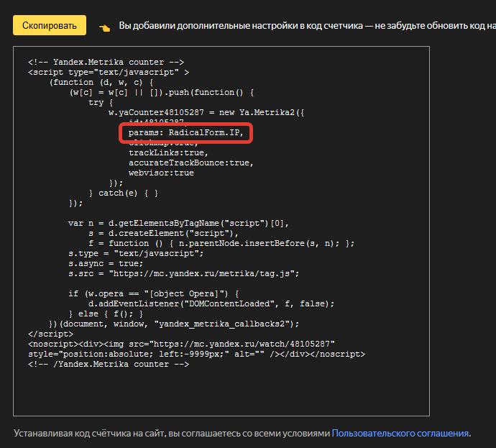
Task: Click the warning text about updating code
Action: pyautogui.click(x=307, y=26)
